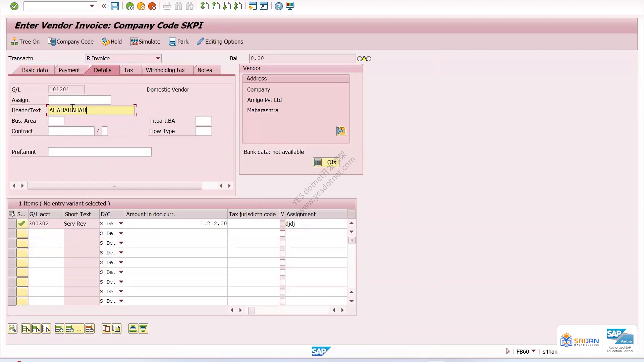Open the Help question mark icon
Screen dimensions: 644x362
coord(279,6)
